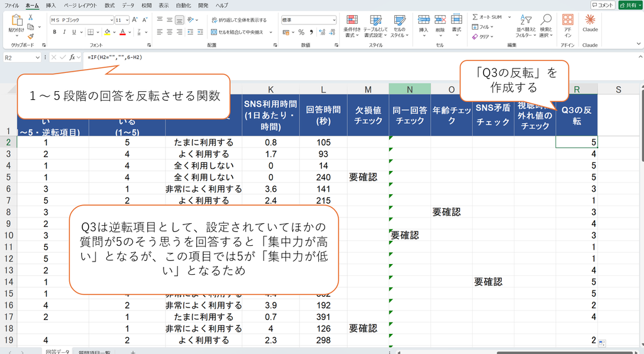Image resolution: width=644 pixels, height=354 pixels.
Task: Click the percent style icon
Action: point(301,32)
